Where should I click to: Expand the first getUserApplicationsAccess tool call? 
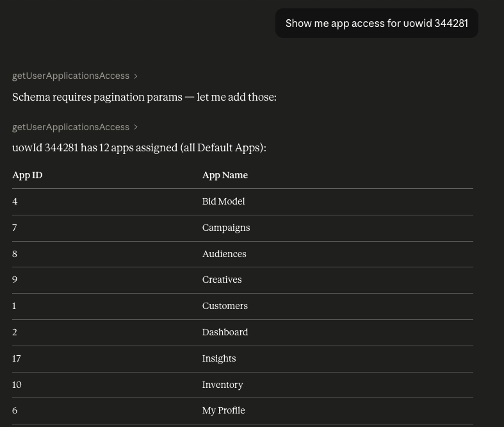[x=74, y=76]
